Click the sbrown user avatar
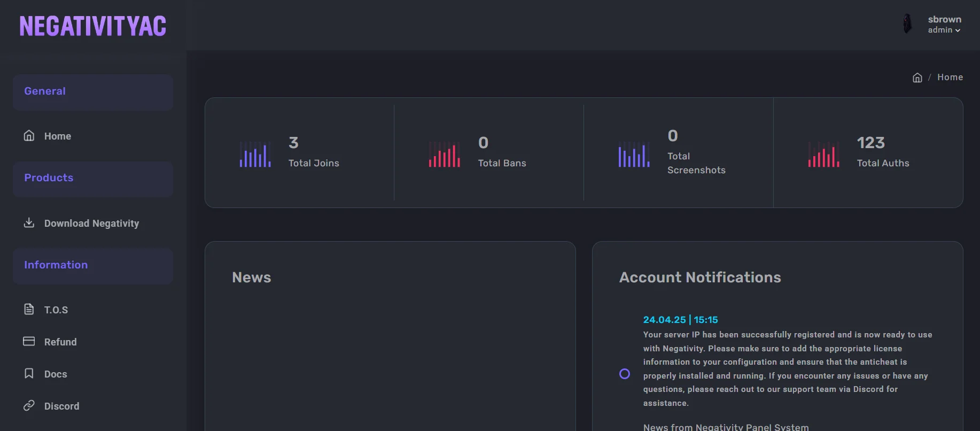980x431 pixels. (x=907, y=24)
